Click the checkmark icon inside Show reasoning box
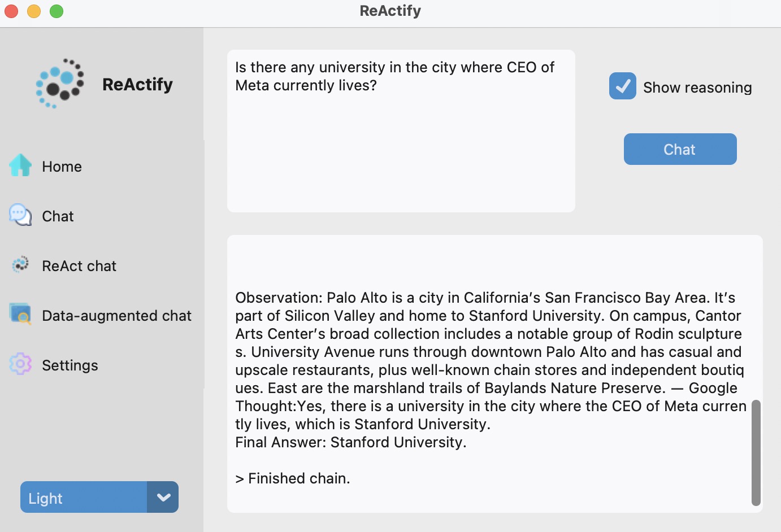Viewport: 781px width, 532px height. (x=622, y=86)
